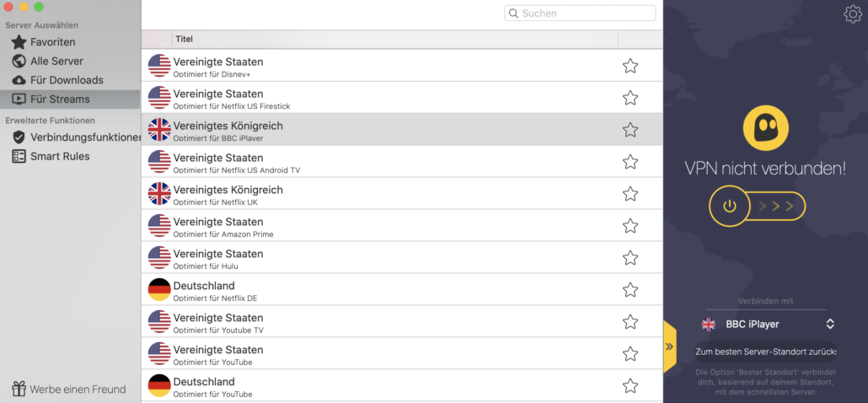The height and width of the screenshot is (403, 868).
Task: Star the Netflix UK server
Action: tap(630, 194)
